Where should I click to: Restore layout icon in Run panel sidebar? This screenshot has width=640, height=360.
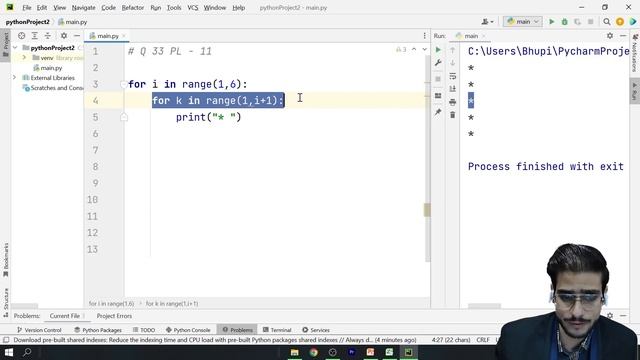(x=438, y=96)
